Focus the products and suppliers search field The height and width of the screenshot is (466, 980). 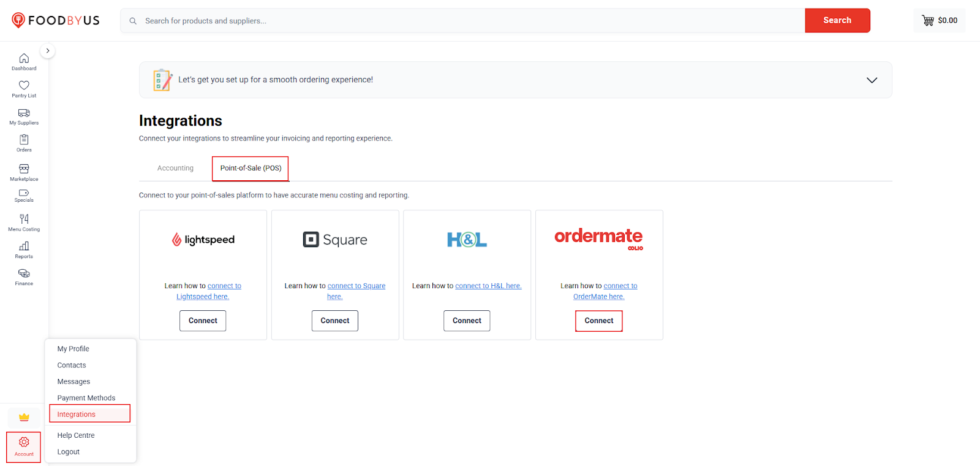[462, 21]
